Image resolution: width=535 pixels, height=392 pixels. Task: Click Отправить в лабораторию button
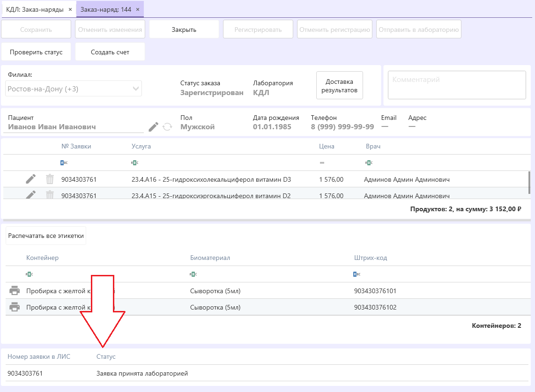(x=419, y=30)
